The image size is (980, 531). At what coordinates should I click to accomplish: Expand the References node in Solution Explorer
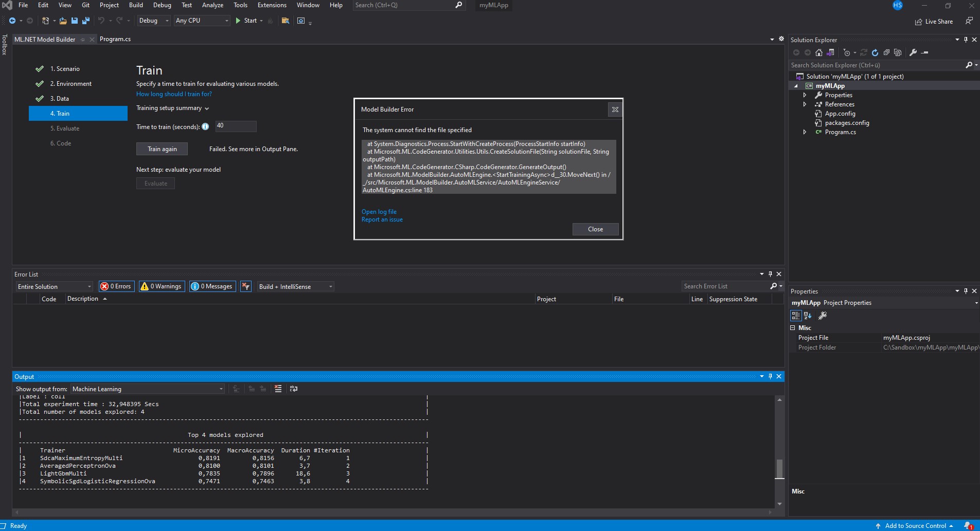[805, 104]
